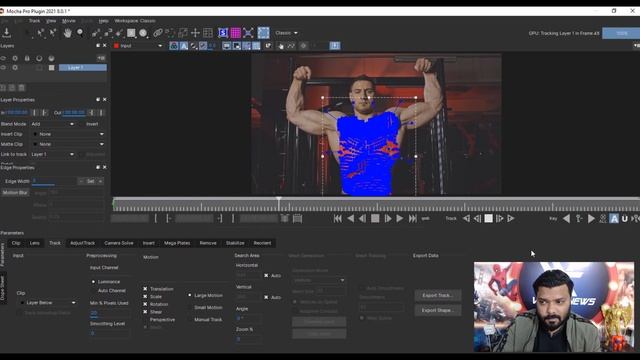Click the Attach layer link tool
Image resolution: width=640 pixels, height=360 pixels.
158,33
